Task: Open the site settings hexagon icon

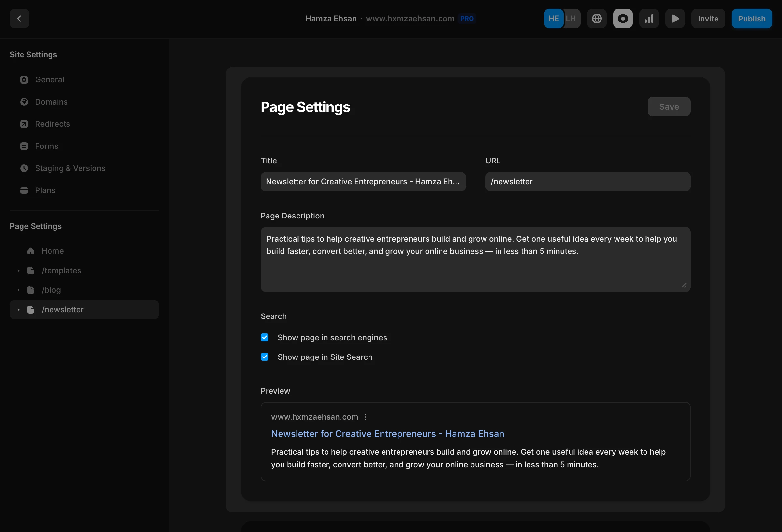Action: click(x=622, y=19)
